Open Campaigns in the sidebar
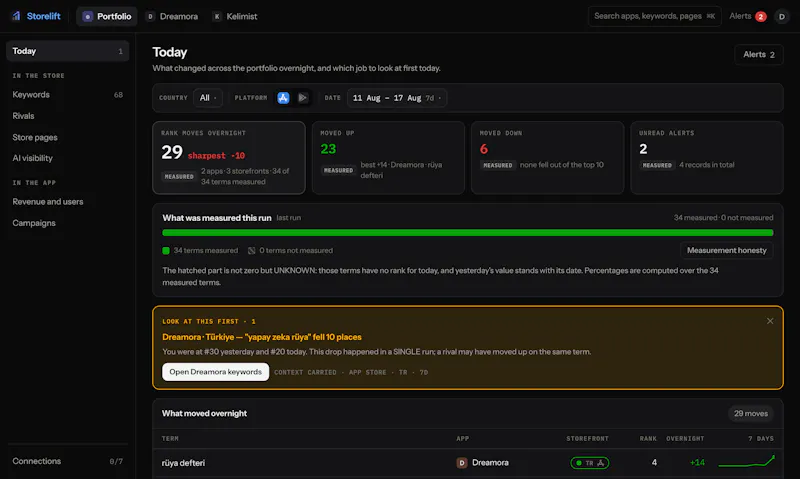Screen dimensions: 800x479 tap(67, 223)
